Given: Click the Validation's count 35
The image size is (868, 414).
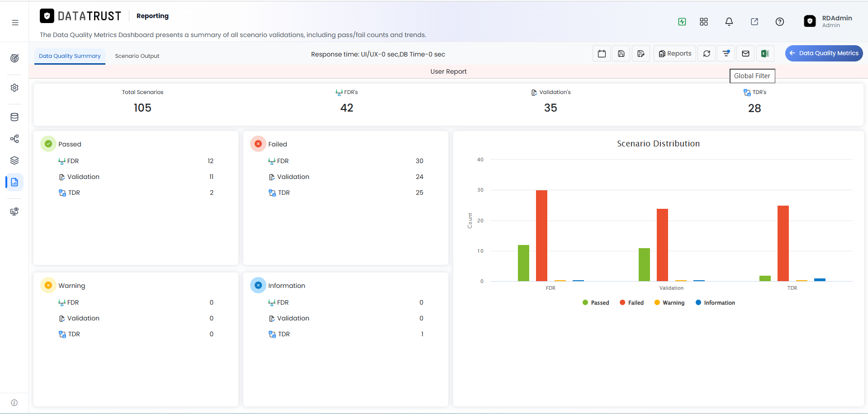Looking at the screenshot, I should pos(550,108).
